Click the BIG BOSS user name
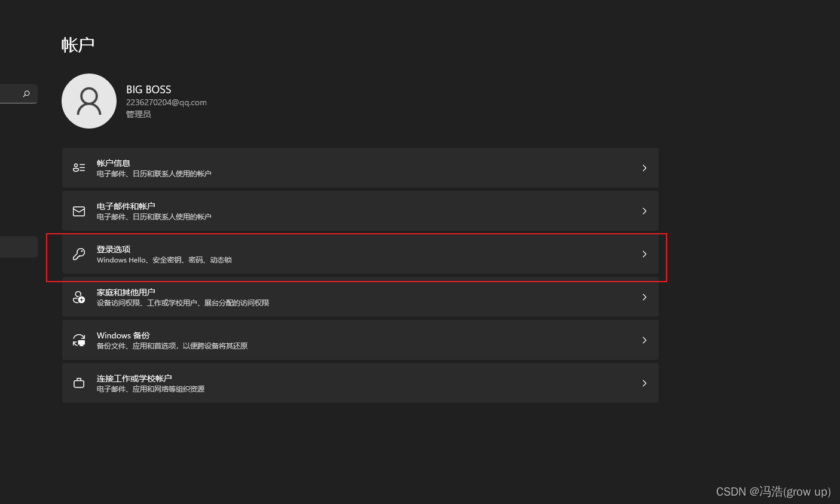Image resolution: width=840 pixels, height=504 pixels. pos(149,90)
